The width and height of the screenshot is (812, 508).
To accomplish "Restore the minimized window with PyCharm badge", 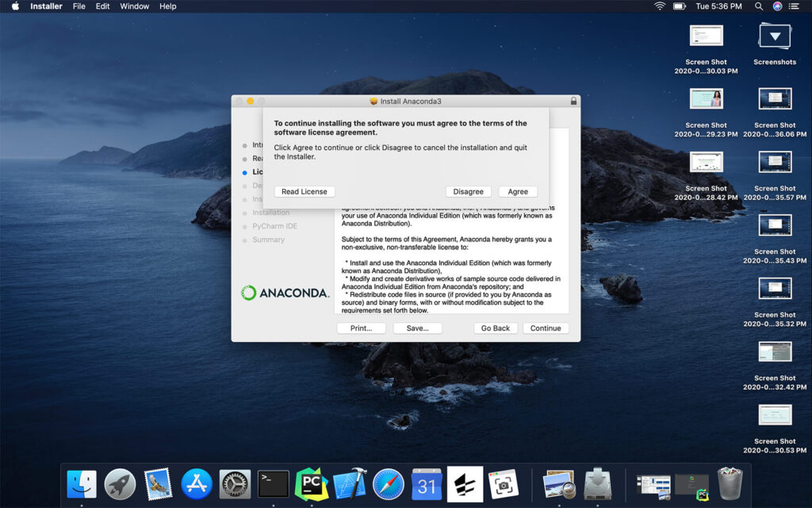I will [x=691, y=487].
